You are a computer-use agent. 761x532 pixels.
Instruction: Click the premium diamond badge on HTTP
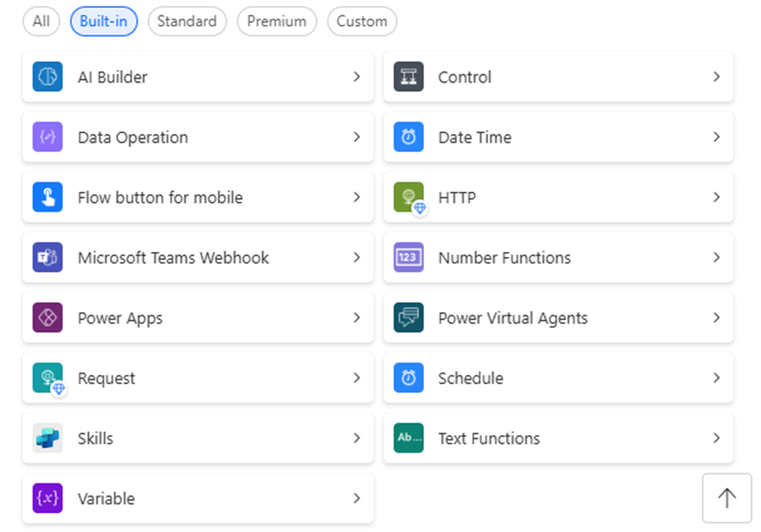coord(420,209)
